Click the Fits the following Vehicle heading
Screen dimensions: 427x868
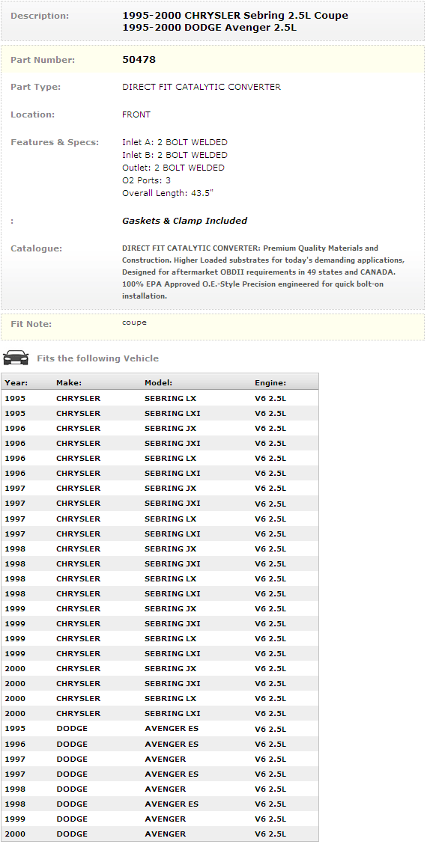click(97, 358)
